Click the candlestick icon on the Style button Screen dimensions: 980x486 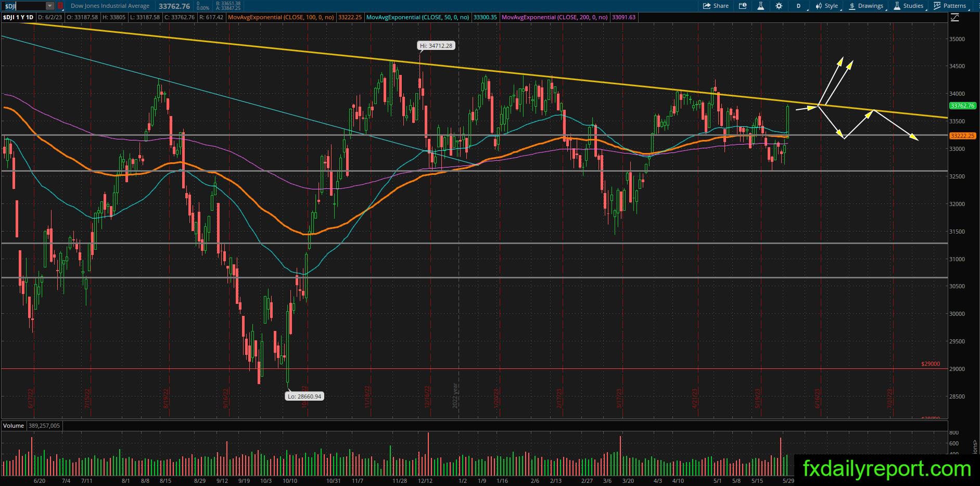click(x=818, y=6)
